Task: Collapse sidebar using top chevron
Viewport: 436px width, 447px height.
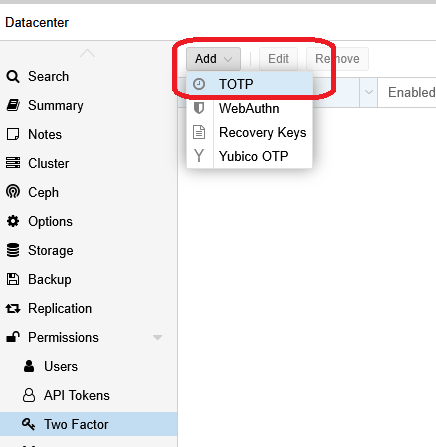Action: click(x=87, y=53)
